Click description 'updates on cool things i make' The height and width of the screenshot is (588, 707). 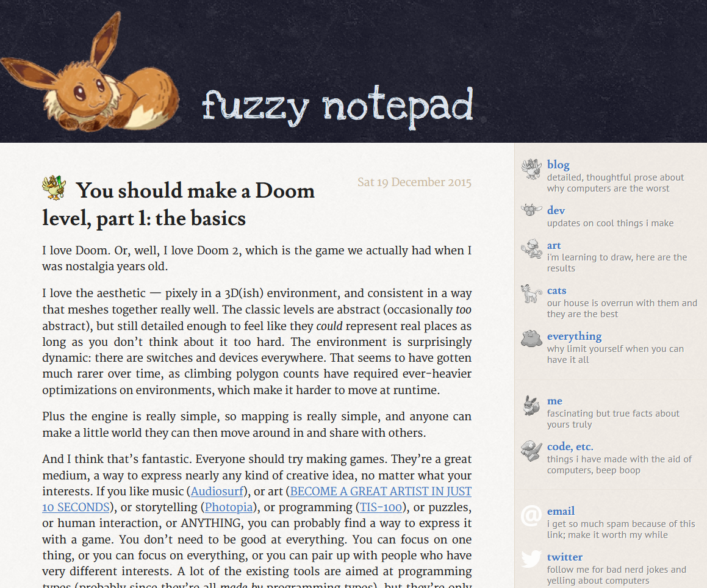coord(610,223)
